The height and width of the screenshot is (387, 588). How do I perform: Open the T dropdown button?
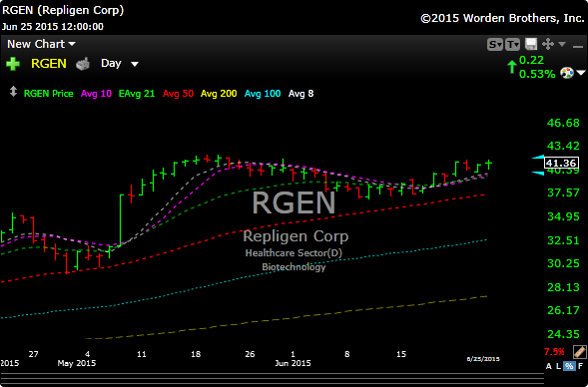point(512,45)
